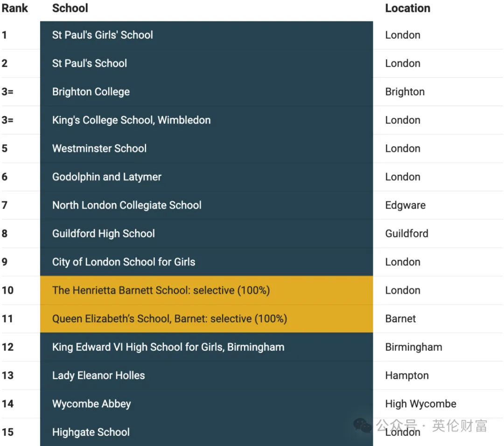Click King Edward VI High School entry
Image resolution: width=504 pixels, height=446 pixels.
coord(168,347)
